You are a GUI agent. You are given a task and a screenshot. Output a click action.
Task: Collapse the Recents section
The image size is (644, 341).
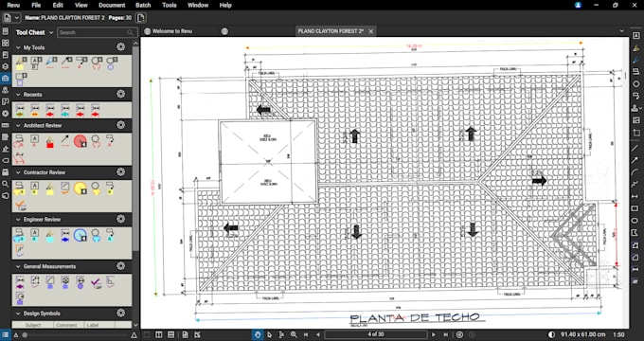pos(18,95)
